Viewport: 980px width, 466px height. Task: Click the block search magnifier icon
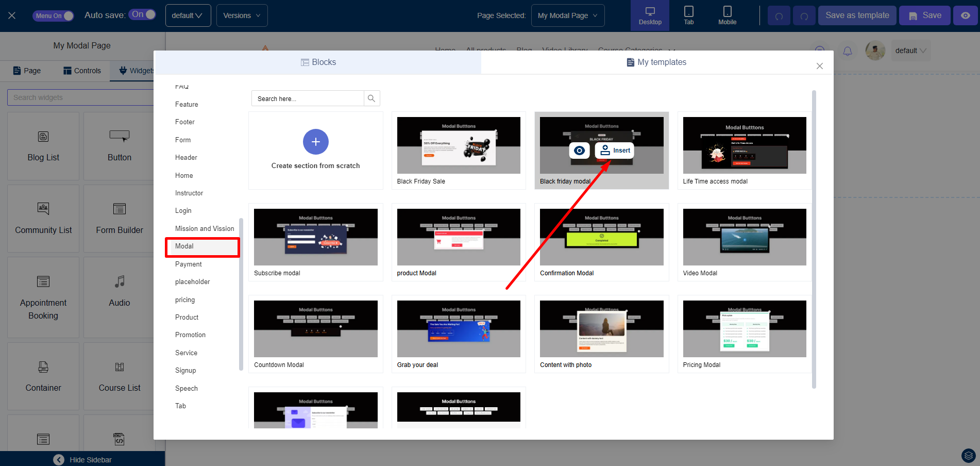371,98
